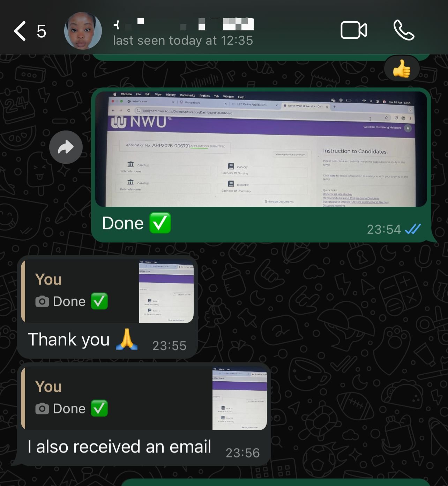Image resolution: width=448 pixels, height=486 pixels.
Task: Tap the 23:54 timestamp on image message
Action: (x=384, y=229)
